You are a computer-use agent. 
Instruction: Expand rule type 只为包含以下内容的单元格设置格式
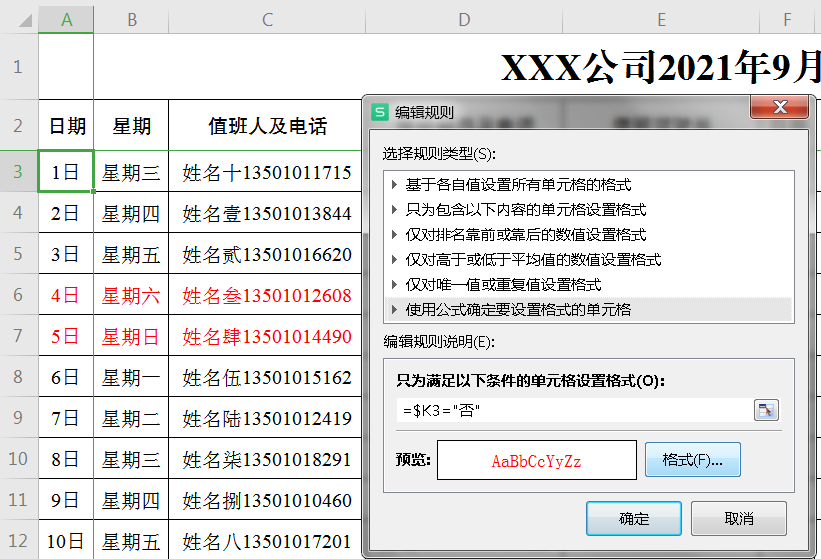394,209
